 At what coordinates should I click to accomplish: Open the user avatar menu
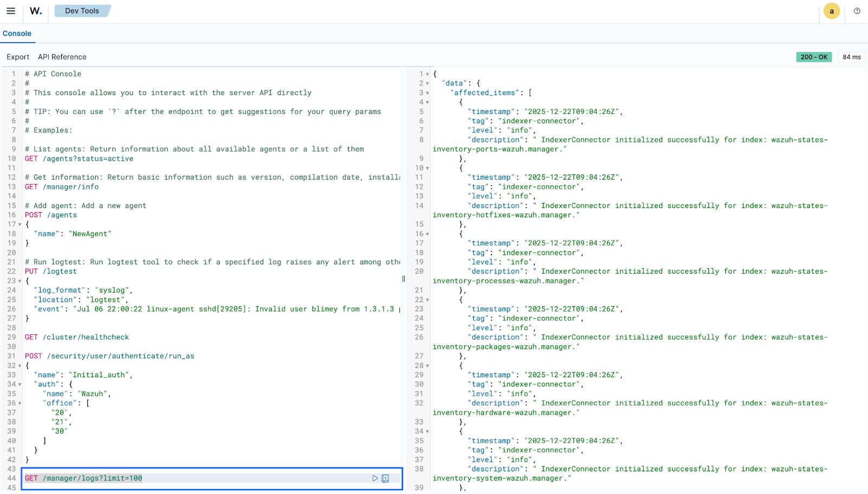pyautogui.click(x=832, y=11)
